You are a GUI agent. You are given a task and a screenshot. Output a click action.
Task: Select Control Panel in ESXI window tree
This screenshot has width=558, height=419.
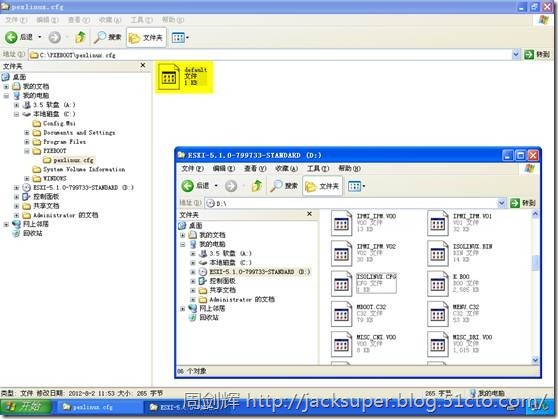click(x=217, y=281)
